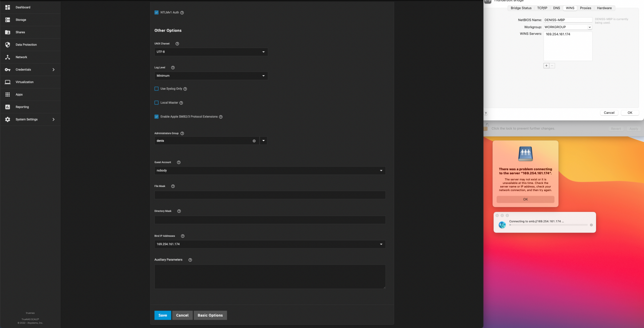The height and width of the screenshot is (328, 644).
Task: Open Data Protection shield icon
Action: pyautogui.click(x=8, y=45)
